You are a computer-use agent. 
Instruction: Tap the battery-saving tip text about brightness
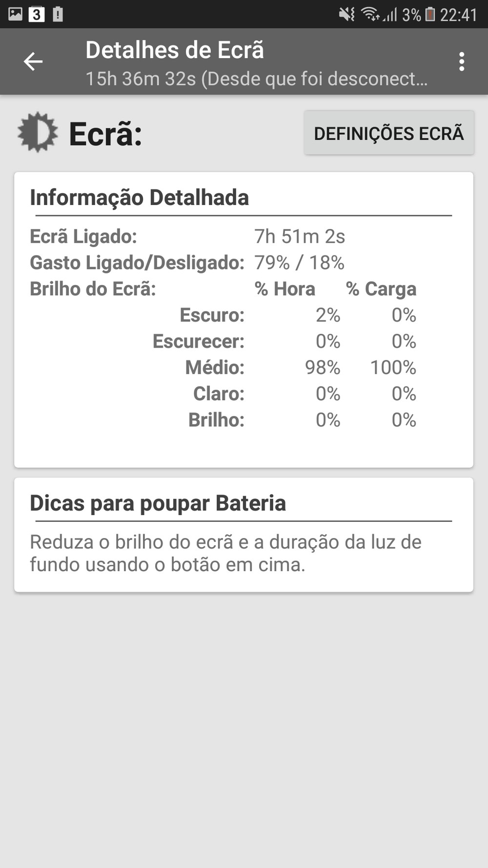coord(225,553)
